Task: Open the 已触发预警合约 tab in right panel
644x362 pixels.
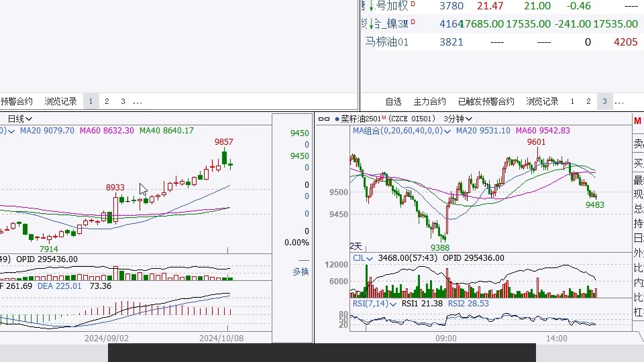Action: (x=486, y=102)
